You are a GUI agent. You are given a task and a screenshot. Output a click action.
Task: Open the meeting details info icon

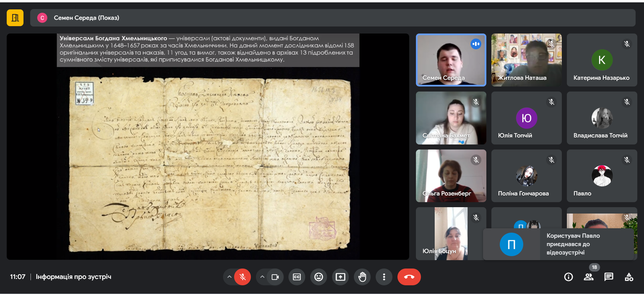(x=568, y=277)
